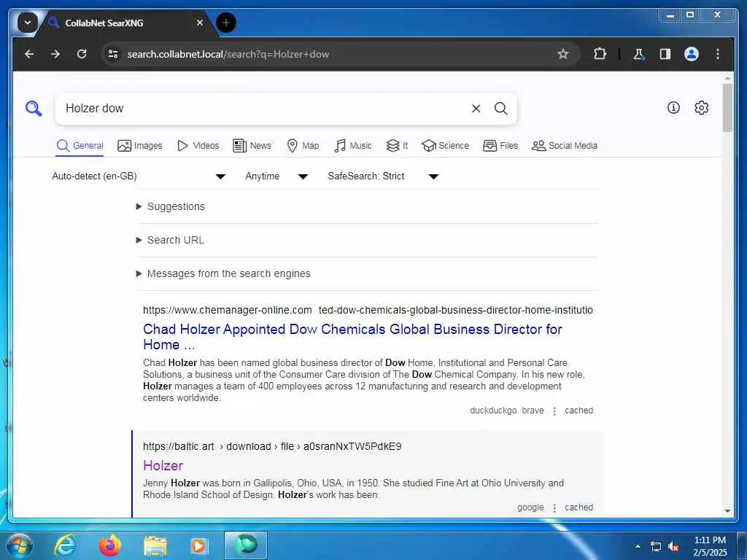Switch to Social Media search tab
Viewport: 747px width, 560px height.
click(564, 146)
